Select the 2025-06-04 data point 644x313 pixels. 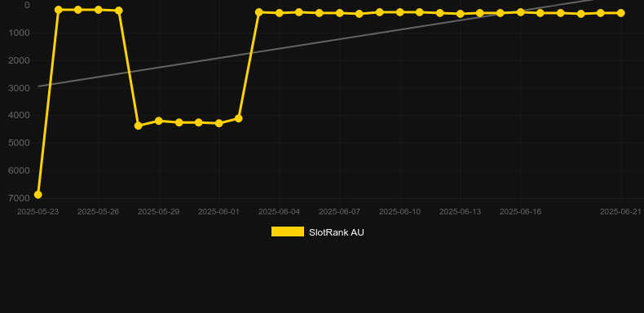point(280,13)
